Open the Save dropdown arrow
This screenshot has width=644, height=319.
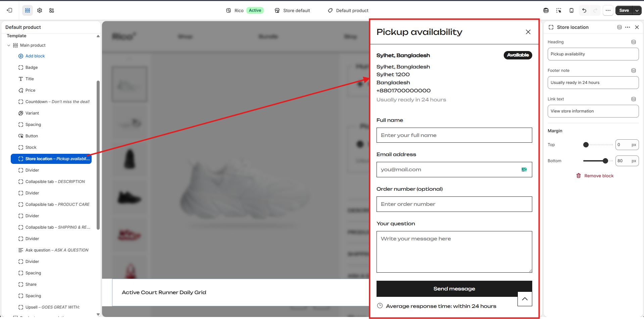637,10
